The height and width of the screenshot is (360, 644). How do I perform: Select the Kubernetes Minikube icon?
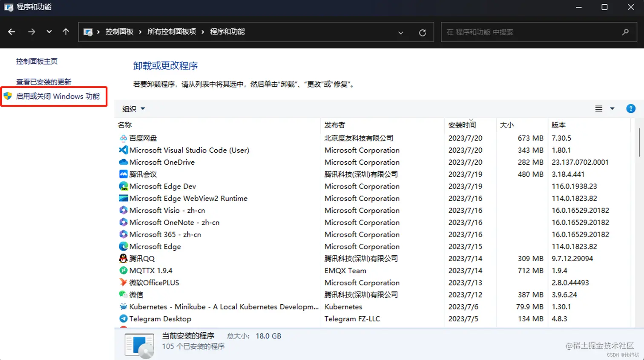tap(123, 307)
